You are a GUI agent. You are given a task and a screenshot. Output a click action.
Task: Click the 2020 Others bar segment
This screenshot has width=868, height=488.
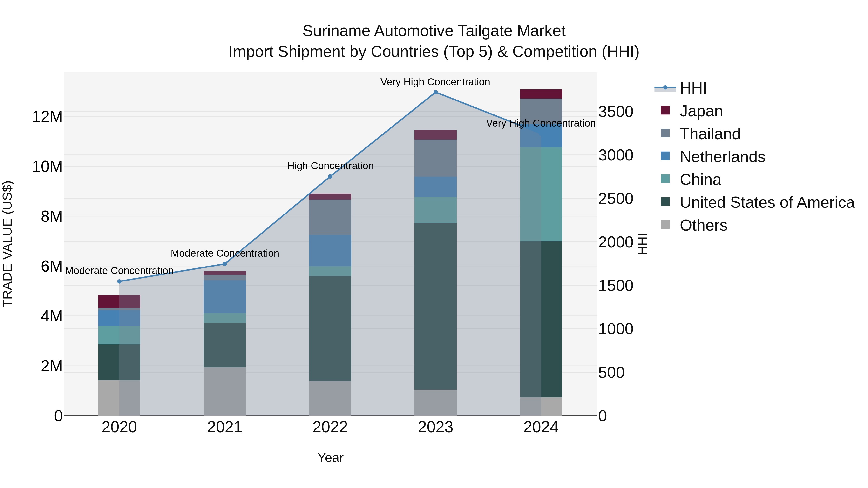(119, 398)
